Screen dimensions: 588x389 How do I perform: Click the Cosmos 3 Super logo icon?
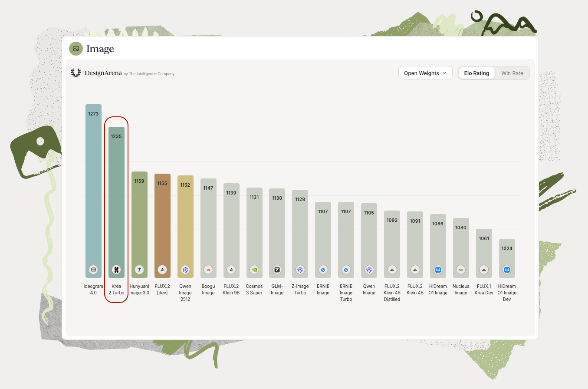pyautogui.click(x=254, y=270)
